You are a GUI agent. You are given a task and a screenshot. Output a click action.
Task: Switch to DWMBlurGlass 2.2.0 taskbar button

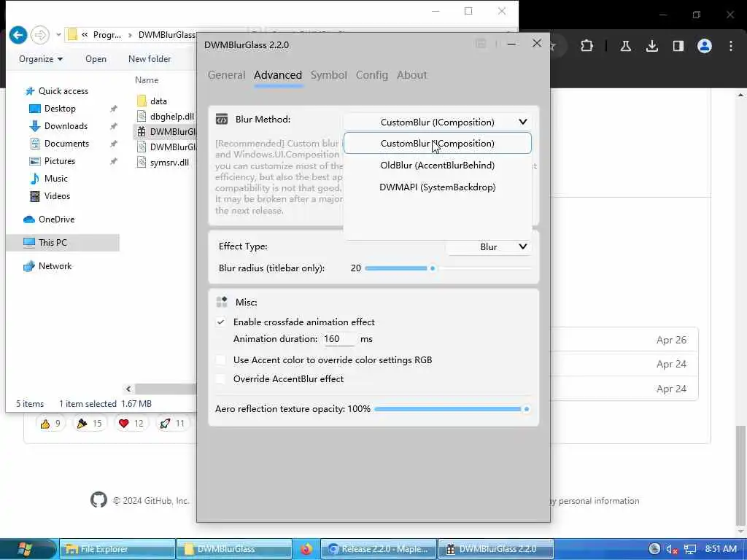(x=495, y=549)
